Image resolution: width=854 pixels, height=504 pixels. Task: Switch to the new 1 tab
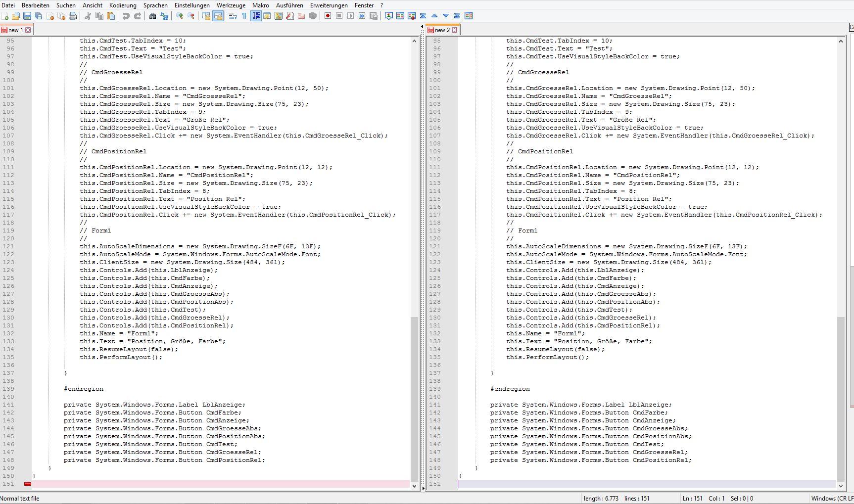click(x=15, y=30)
